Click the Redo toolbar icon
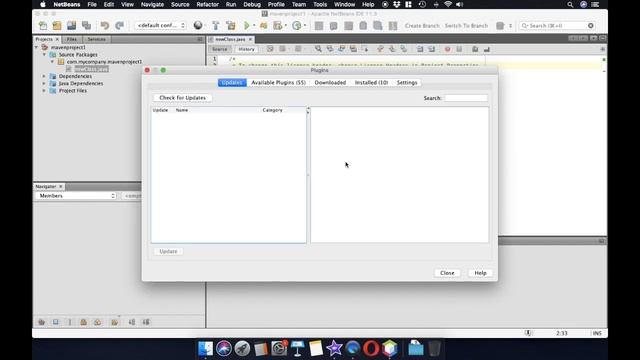The image size is (640, 360). coord(119,26)
